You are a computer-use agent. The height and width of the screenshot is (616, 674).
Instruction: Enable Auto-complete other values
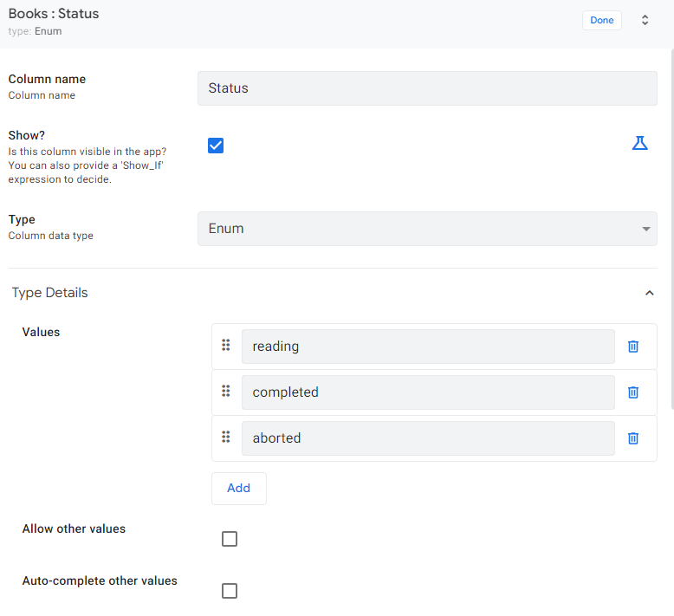click(x=230, y=591)
